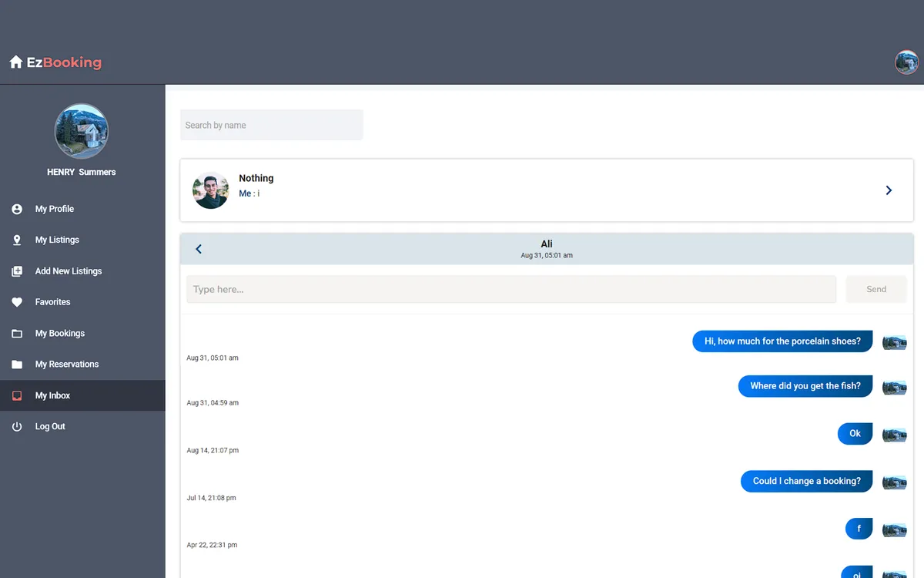Click the Ok message bubble
Screen dimensions: 924x578
855,434
